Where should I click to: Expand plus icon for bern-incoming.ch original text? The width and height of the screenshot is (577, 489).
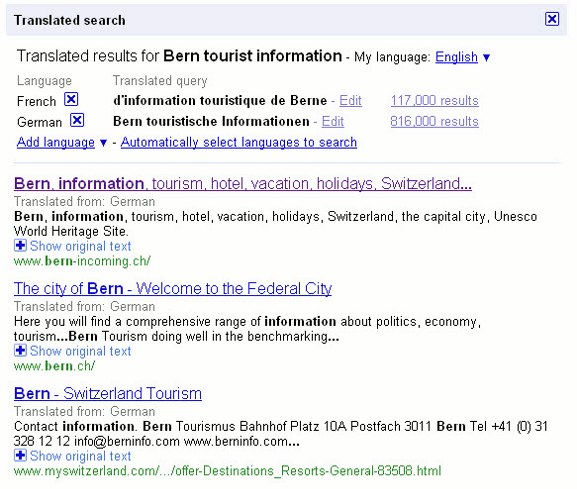point(20,245)
